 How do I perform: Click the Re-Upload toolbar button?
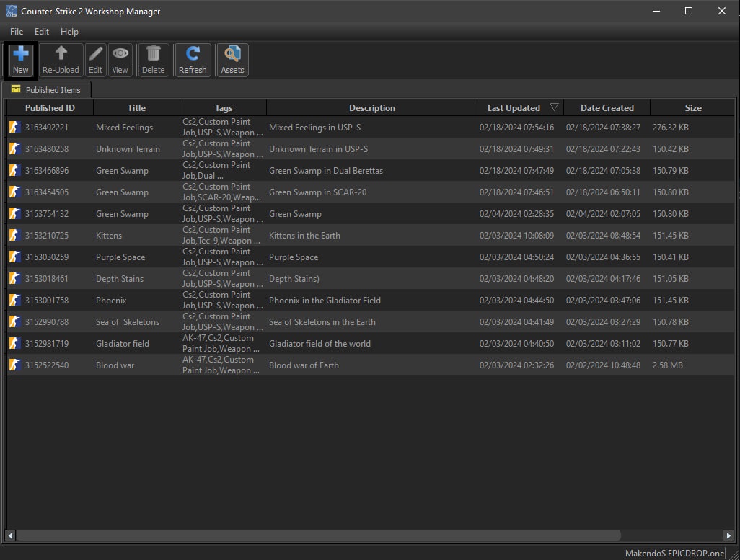pos(61,60)
